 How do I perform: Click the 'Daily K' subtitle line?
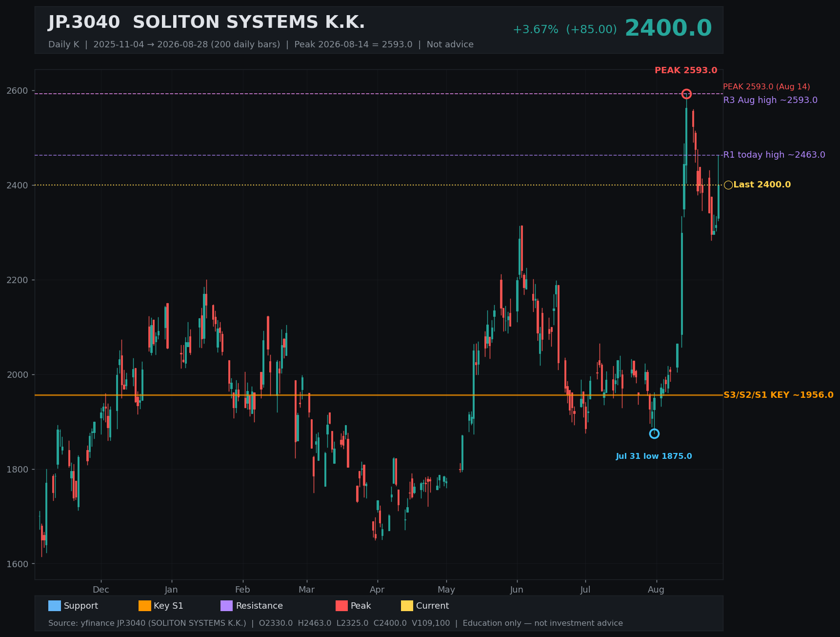click(x=261, y=44)
